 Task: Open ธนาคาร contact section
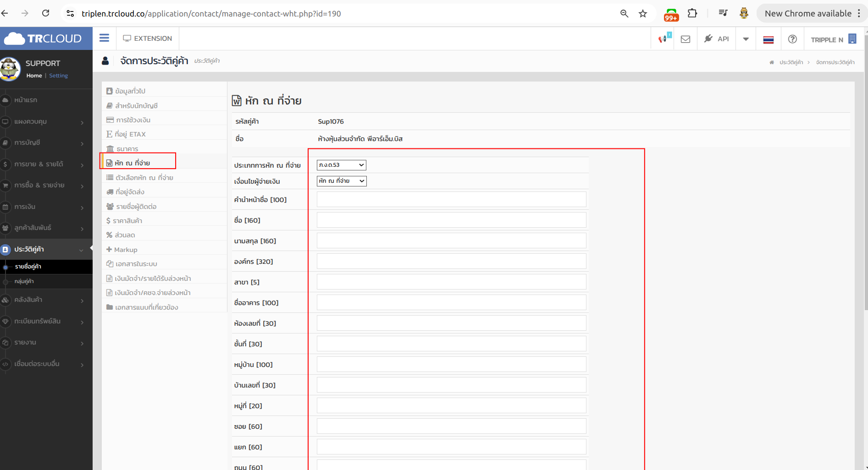164,148
